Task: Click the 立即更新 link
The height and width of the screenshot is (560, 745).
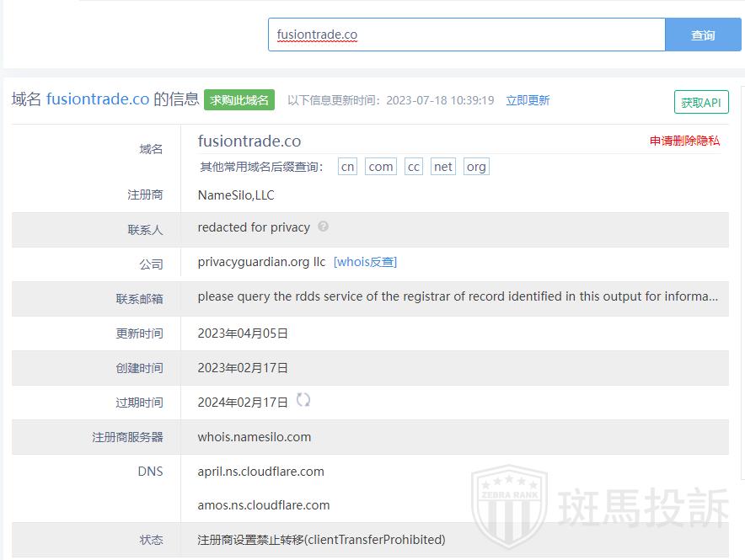Action: coord(528,100)
